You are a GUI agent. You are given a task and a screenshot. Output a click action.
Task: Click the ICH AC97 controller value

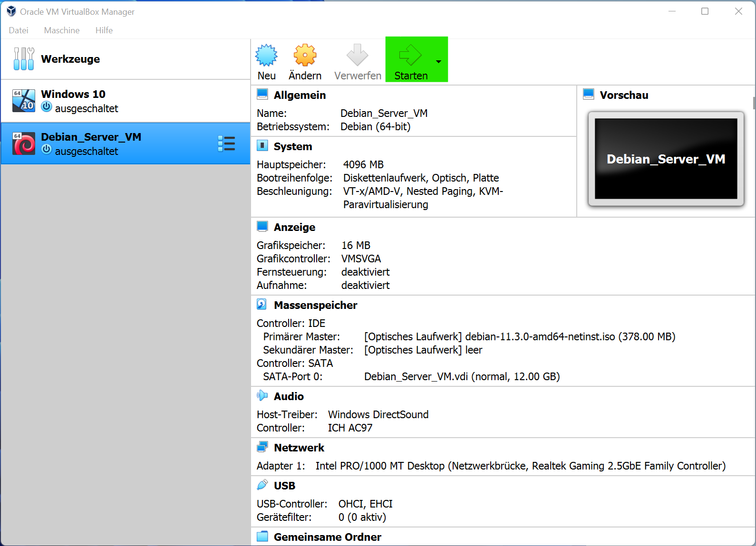point(350,428)
